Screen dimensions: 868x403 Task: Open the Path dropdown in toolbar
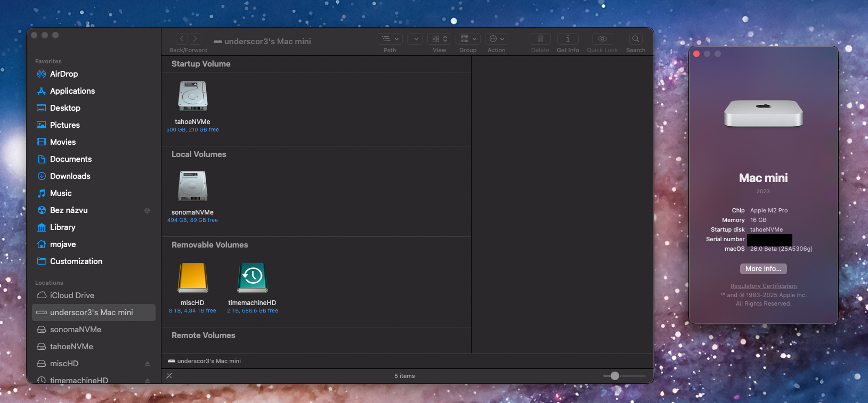tap(390, 39)
